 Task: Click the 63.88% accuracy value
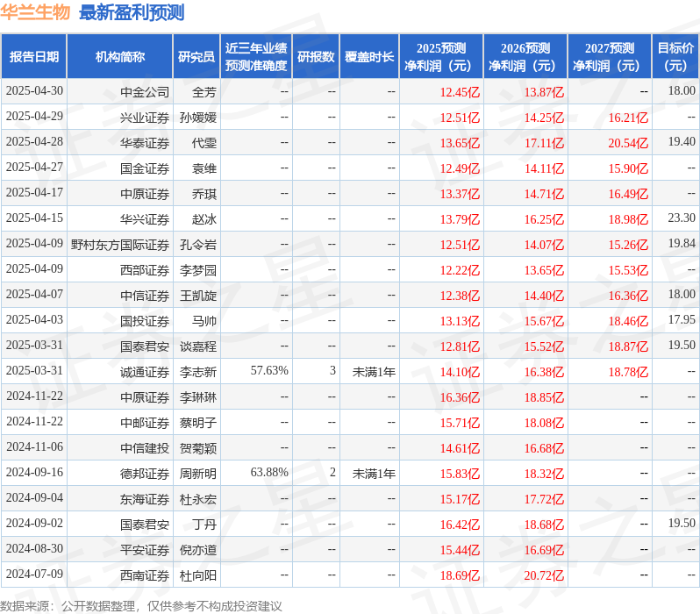click(x=269, y=473)
